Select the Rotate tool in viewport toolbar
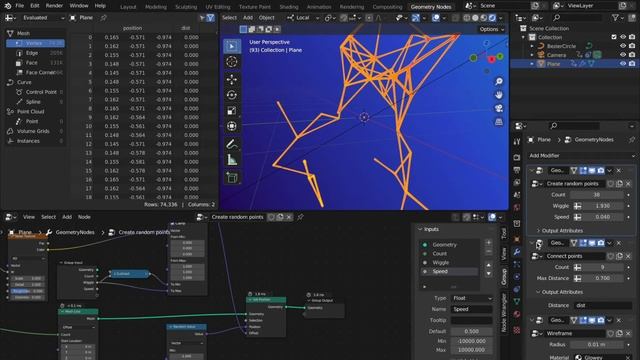The width and height of the screenshot is (640, 360). (x=232, y=95)
